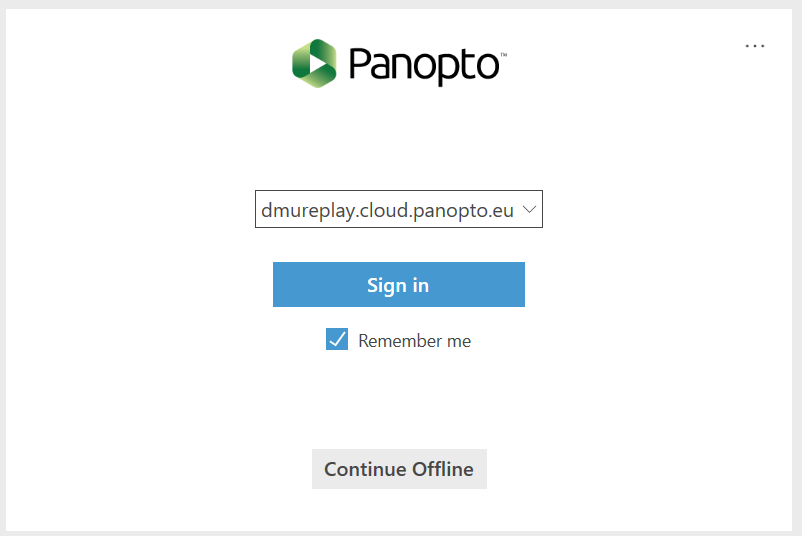
Task: Open the three-dot more options menu
Action: click(x=754, y=46)
